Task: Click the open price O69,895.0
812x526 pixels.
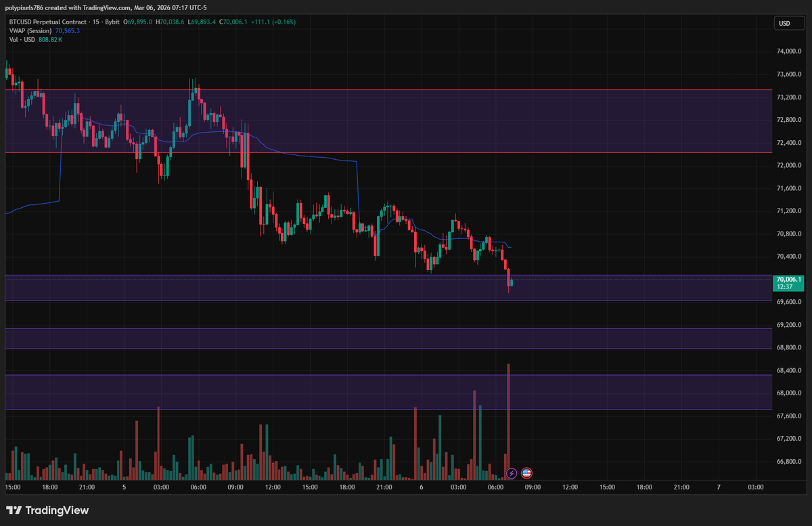Action: [138, 22]
